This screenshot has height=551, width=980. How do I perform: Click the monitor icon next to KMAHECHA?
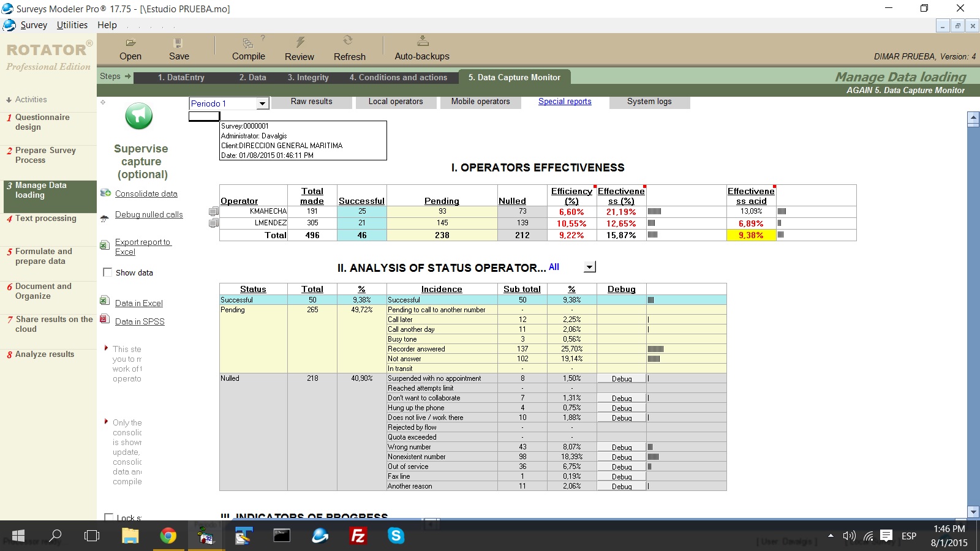(213, 212)
